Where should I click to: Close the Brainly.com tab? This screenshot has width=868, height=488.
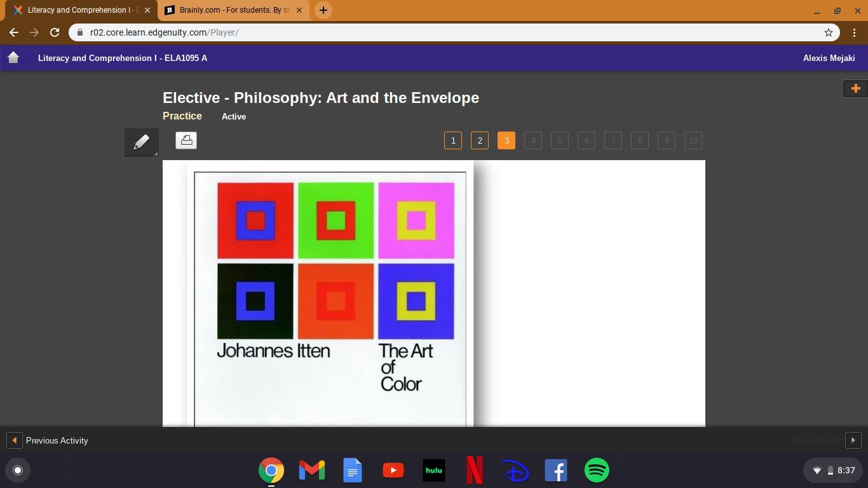[299, 10]
